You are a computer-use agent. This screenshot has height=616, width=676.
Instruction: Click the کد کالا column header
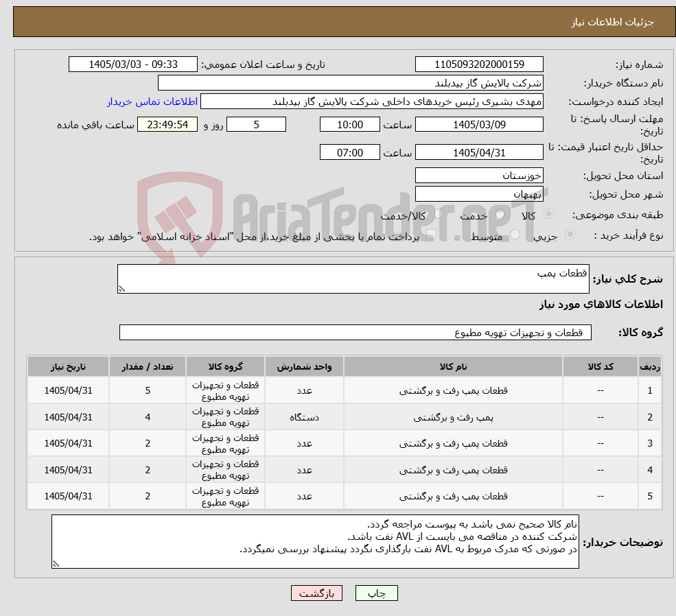pyautogui.click(x=600, y=366)
